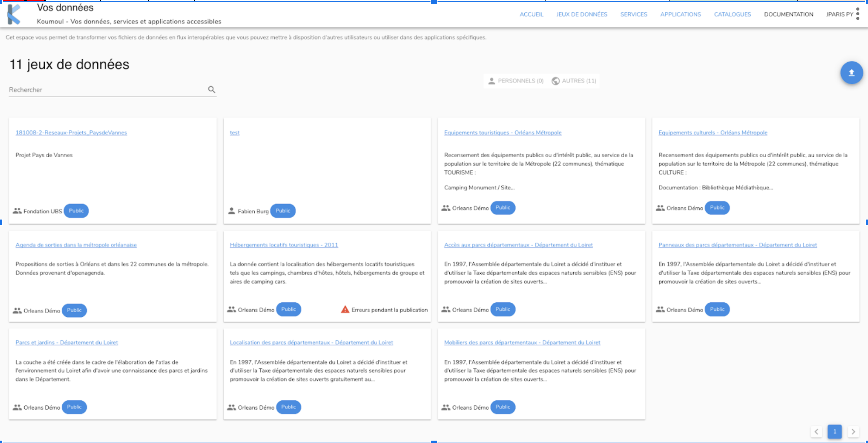Click the blue upload dataset button
Screen dimensions: 868x443
coord(851,73)
